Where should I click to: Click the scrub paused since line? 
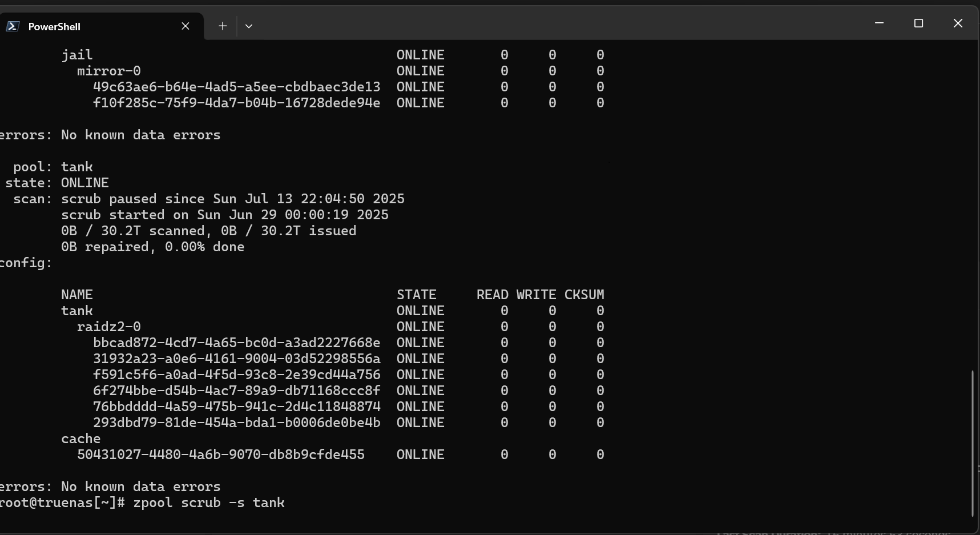click(x=232, y=199)
